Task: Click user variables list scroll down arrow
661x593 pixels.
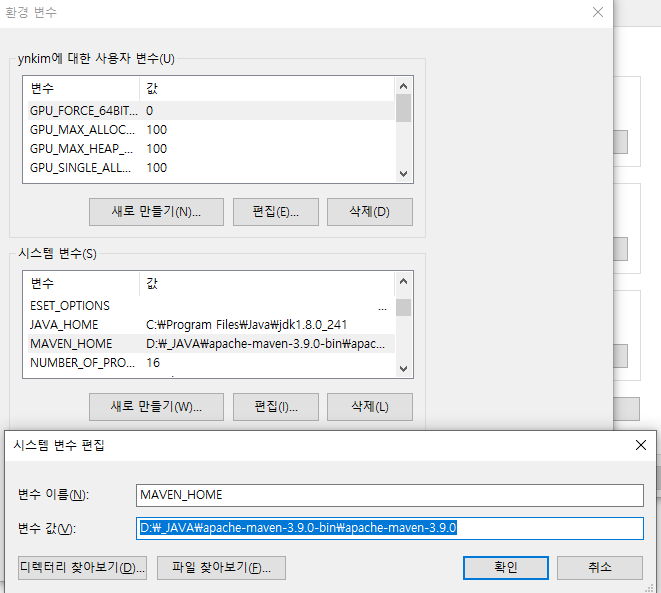Action: tap(403, 174)
